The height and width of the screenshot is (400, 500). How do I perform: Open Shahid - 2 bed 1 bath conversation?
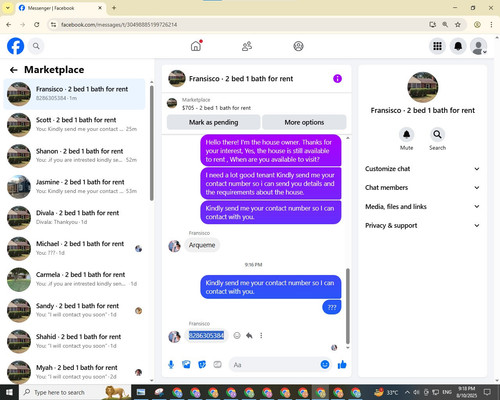coord(74,341)
